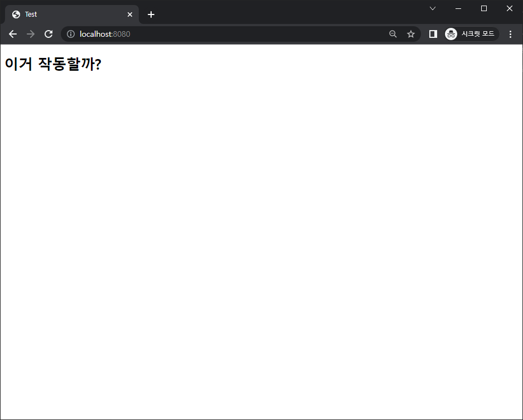Open the zoom magnifier in address bar
The image size is (523, 420).
pyautogui.click(x=393, y=34)
